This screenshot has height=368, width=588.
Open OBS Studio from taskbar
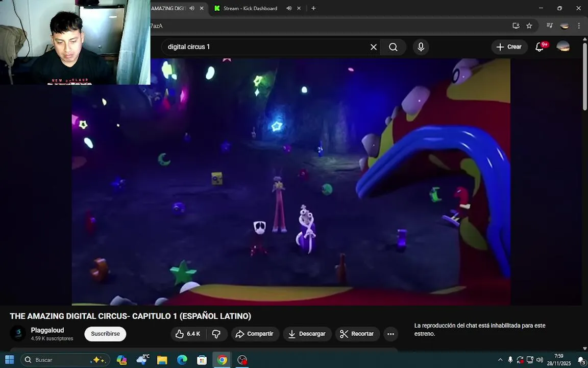click(242, 360)
